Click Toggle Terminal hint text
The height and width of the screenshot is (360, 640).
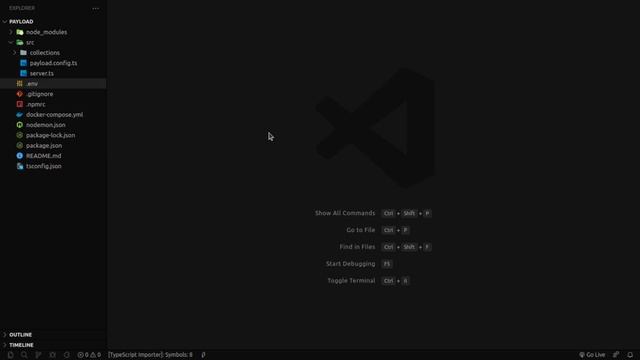(x=351, y=281)
